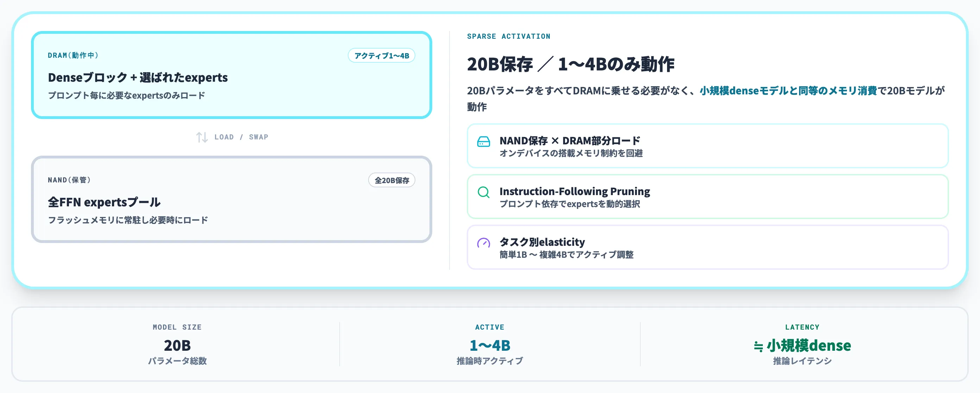Click the 1〜4B active stat value

click(x=490, y=345)
